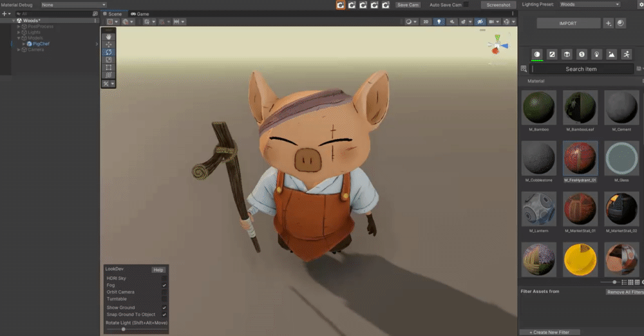644x336 pixels.
Task: Click the Save Cam button
Action: (x=408, y=5)
